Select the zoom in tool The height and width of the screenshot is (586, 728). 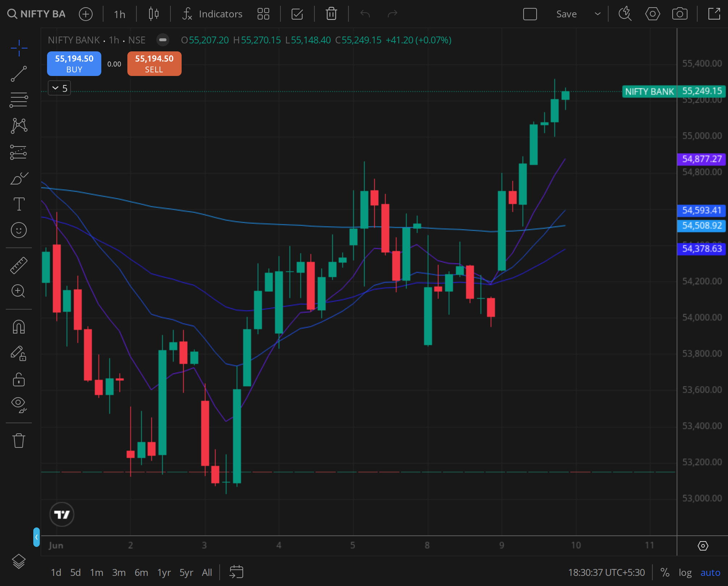click(19, 291)
